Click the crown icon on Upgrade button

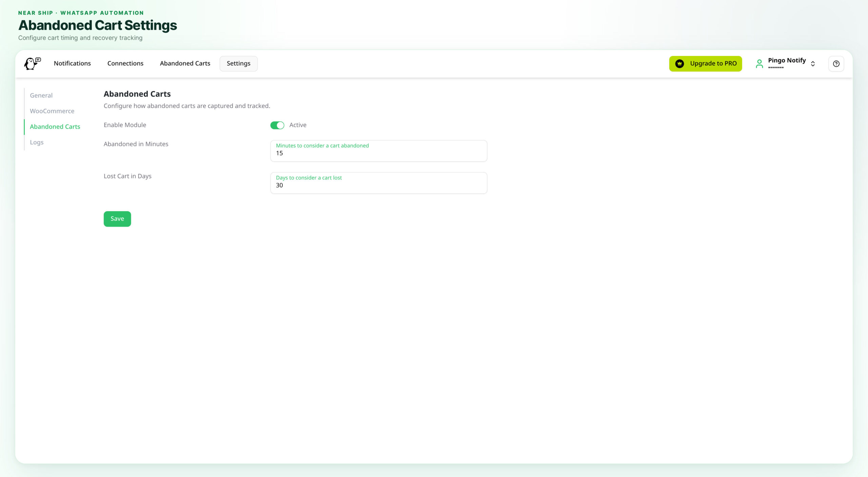tap(679, 64)
